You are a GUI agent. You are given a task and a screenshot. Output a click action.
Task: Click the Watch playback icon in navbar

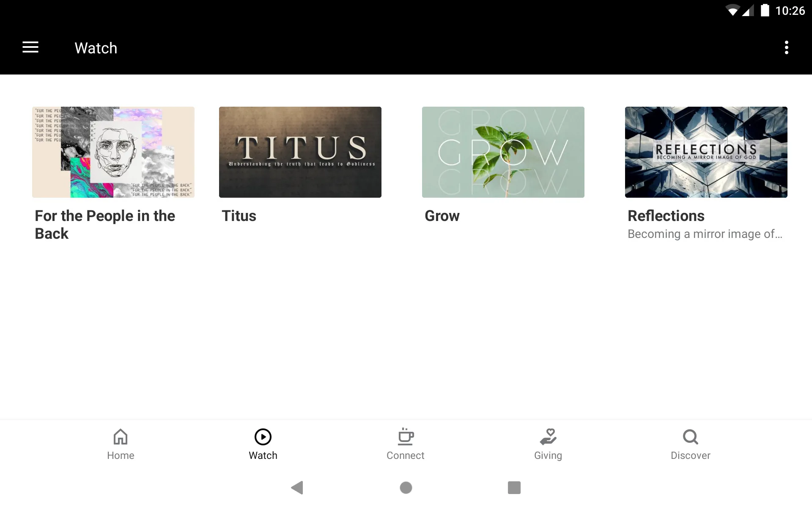click(263, 436)
